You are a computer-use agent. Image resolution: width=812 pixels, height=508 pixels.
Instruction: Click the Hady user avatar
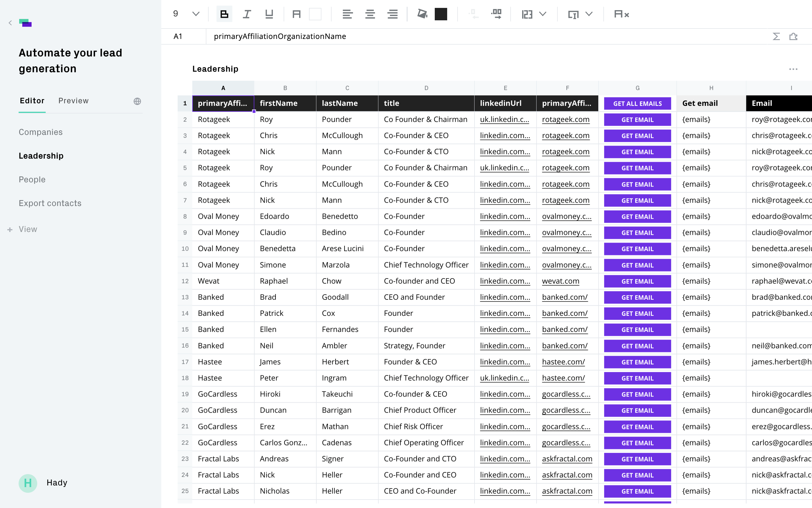pyautogui.click(x=28, y=483)
